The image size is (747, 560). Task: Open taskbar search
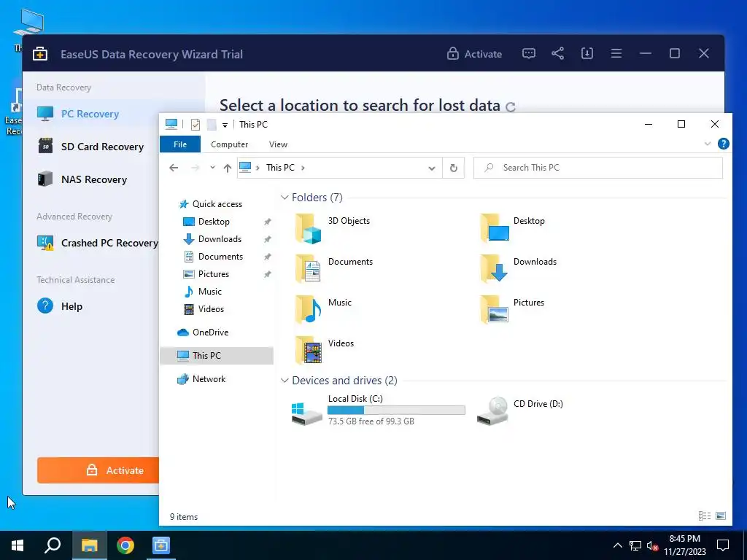tap(53, 545)
